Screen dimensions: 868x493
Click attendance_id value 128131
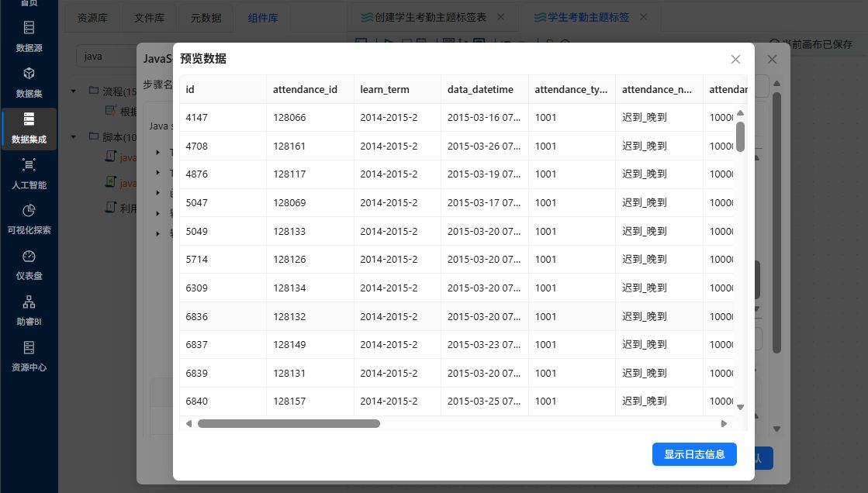click(310, 373)
